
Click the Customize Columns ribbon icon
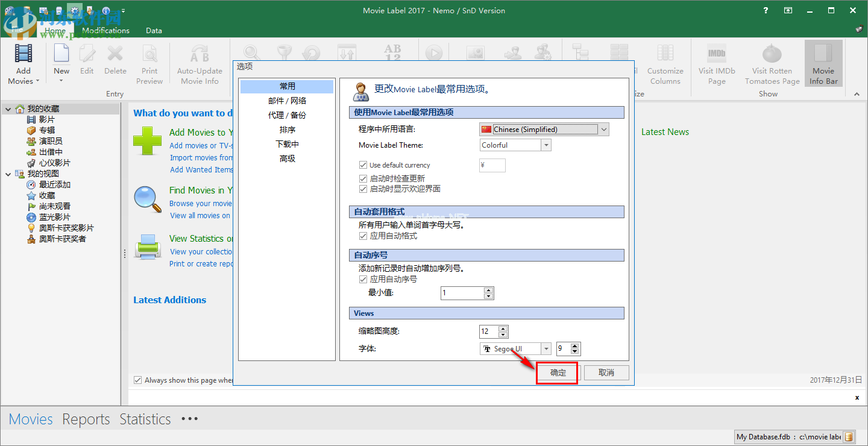(x=665, y=54)
